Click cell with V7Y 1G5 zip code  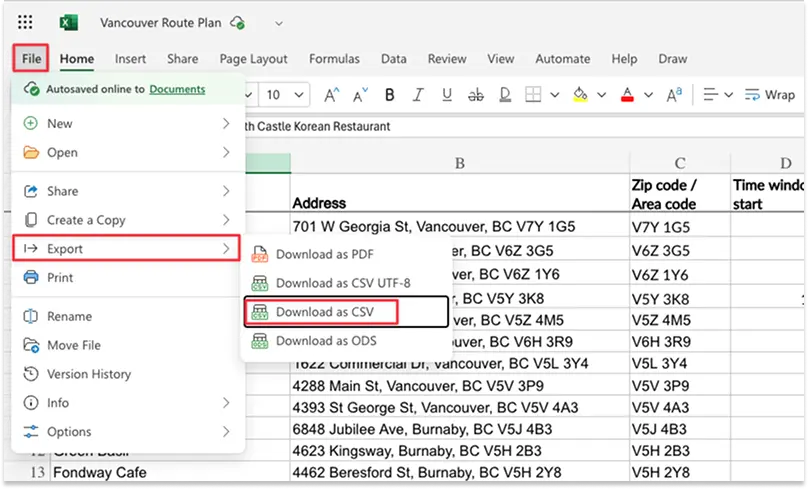(x=680, y=227)
